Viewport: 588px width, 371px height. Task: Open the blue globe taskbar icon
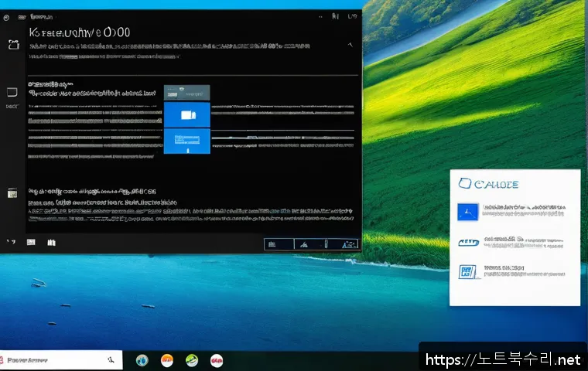pyautogui.click(x=142, y=360)
